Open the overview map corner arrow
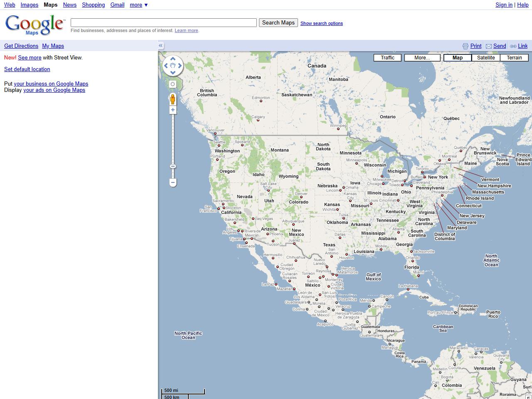Image resolution: width=532 pixels, height=399 pixels. point(529,397)
